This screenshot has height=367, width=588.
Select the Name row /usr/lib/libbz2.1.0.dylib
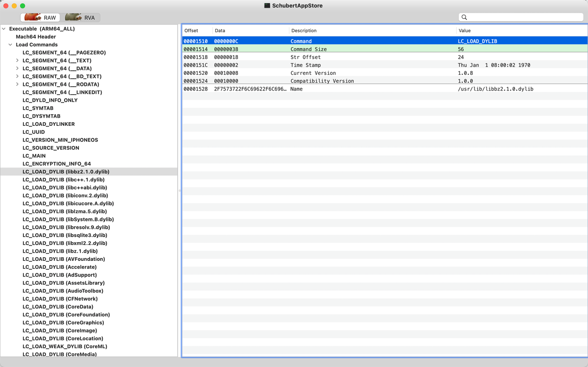click(385, 89)
